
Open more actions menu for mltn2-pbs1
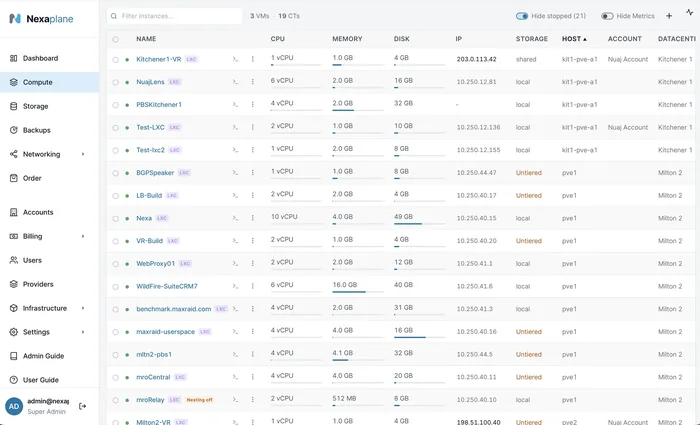(x=253, y=354)
